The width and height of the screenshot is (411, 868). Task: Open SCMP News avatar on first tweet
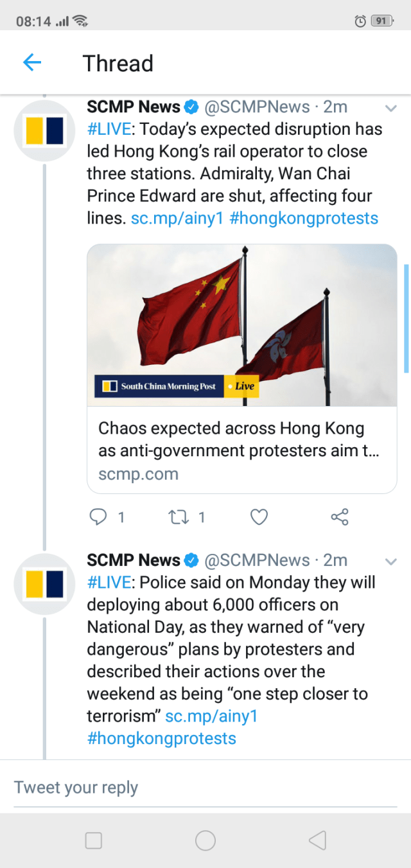(x=45, y=131)
